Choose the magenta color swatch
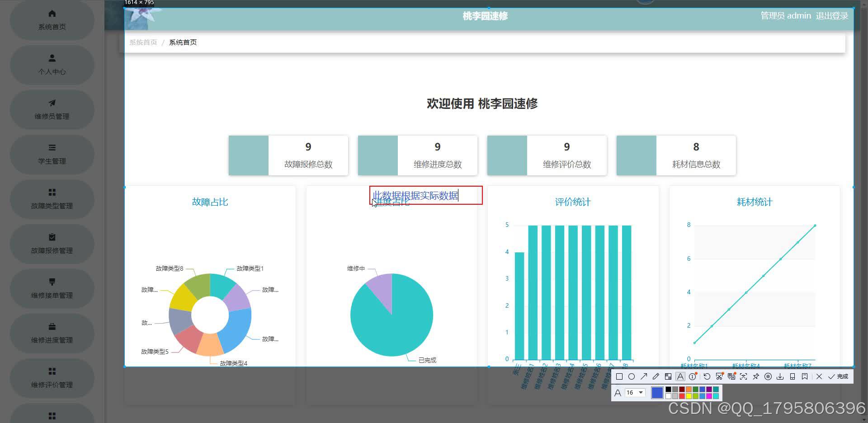868x423 pixels. click(x=709, y=396)
